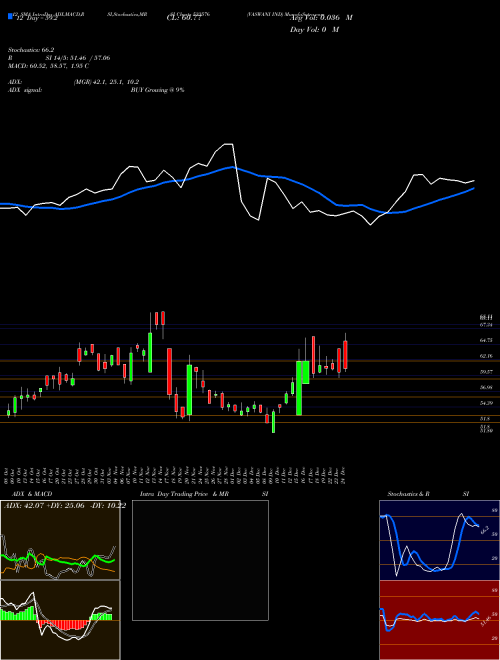
Task: Click the "SI 14/3: 51.46 / 57.06" reading
Action: pos(78,58)
